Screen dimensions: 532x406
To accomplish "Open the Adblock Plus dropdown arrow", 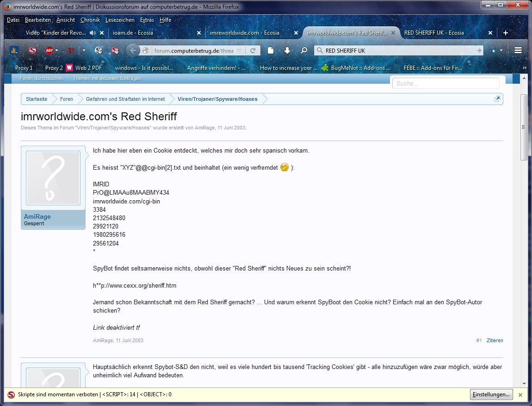I will tap(57, 50).
